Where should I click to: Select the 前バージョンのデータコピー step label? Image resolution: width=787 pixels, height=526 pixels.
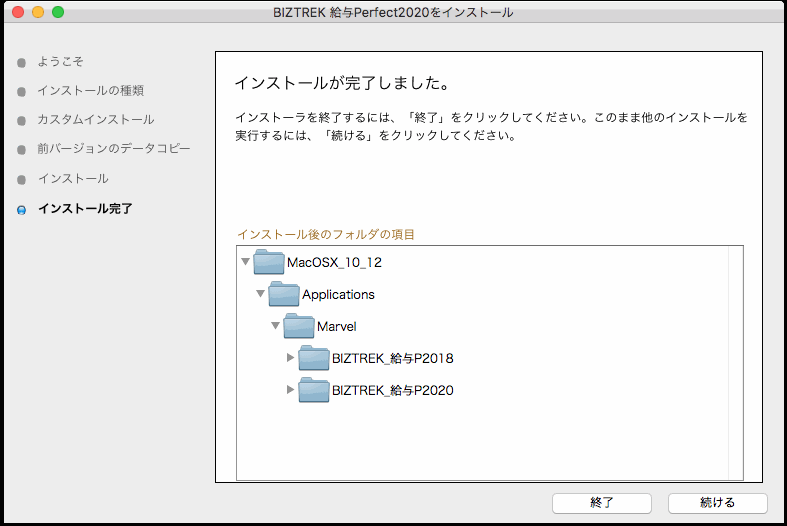point(113,149)
